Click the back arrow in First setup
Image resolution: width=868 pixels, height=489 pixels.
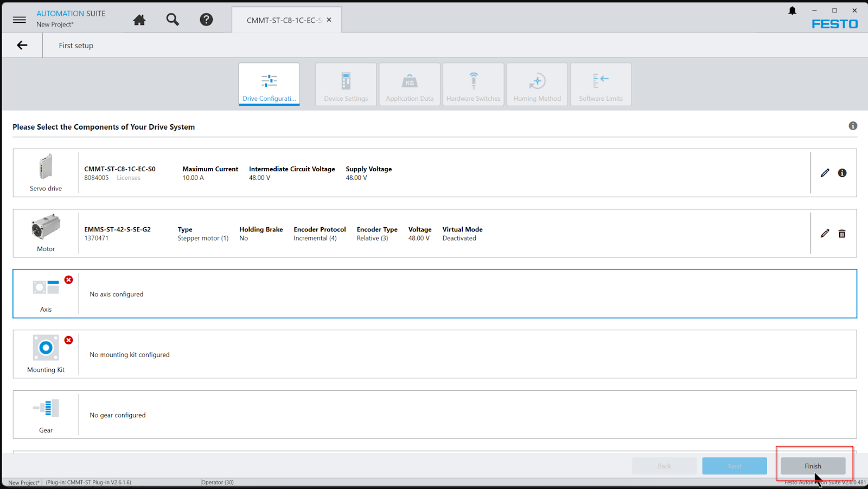(x=22, y=45)
